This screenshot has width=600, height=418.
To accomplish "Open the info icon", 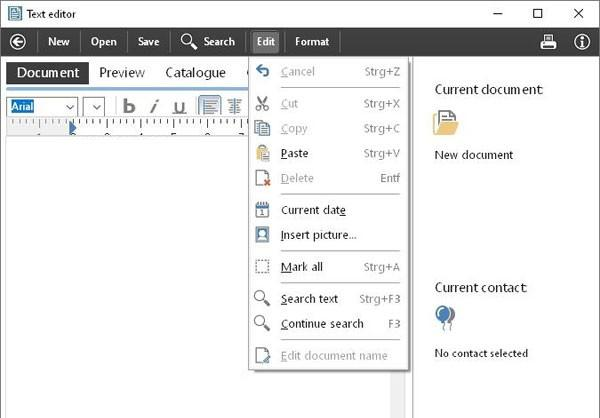I will coord(581,41).
